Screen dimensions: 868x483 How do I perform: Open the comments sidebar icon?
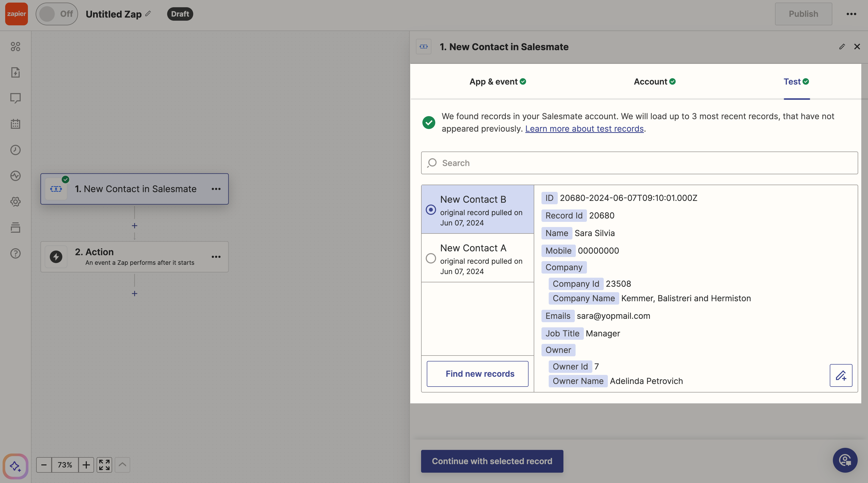pos(16,98)
